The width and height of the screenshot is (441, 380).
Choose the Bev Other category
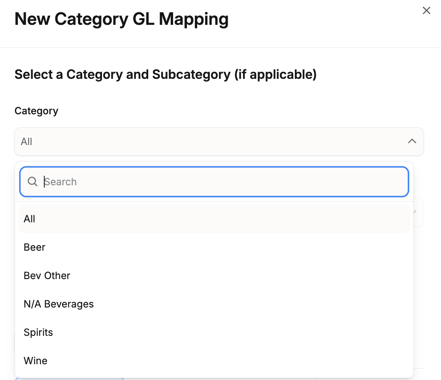click(214, 276)
